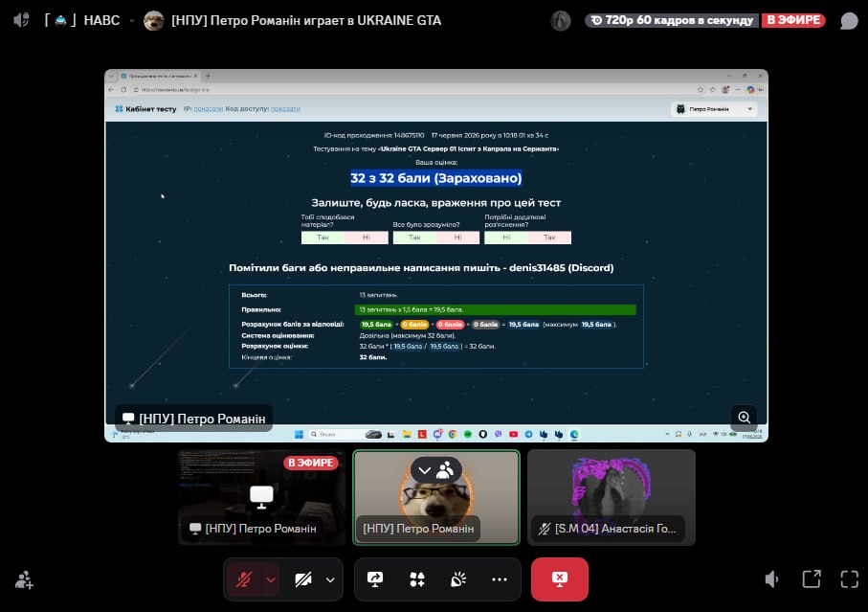Choose Ні under Потрібні додаткові роз'яснення

506,238
